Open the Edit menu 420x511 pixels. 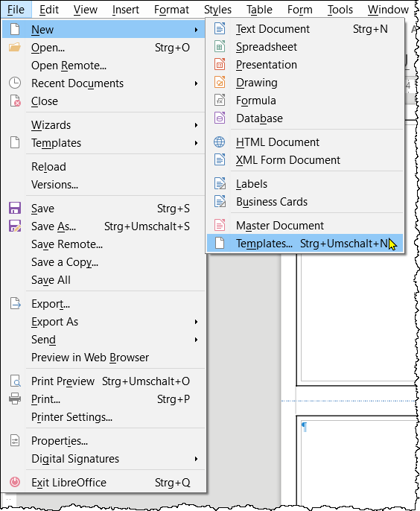pyautogui.click(x=49, y=10)
